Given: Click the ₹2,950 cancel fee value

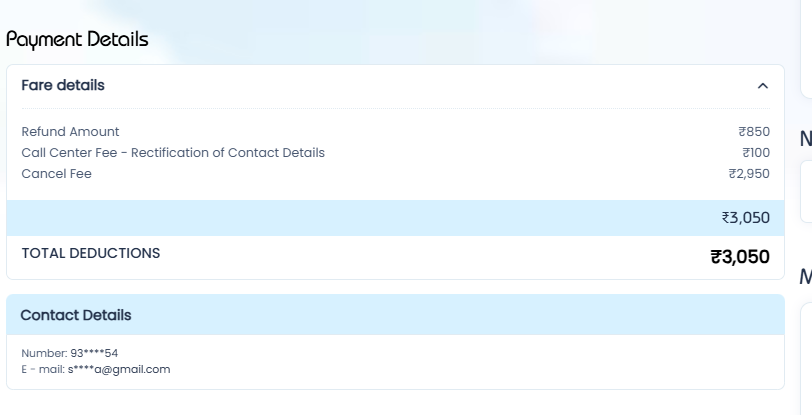Looking at the screenshot, I should (x=749, y=174).
